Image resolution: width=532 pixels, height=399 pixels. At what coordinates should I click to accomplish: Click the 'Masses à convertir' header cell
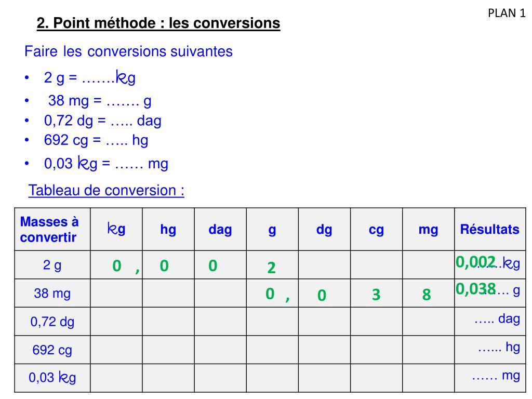(x=52, y=229)
